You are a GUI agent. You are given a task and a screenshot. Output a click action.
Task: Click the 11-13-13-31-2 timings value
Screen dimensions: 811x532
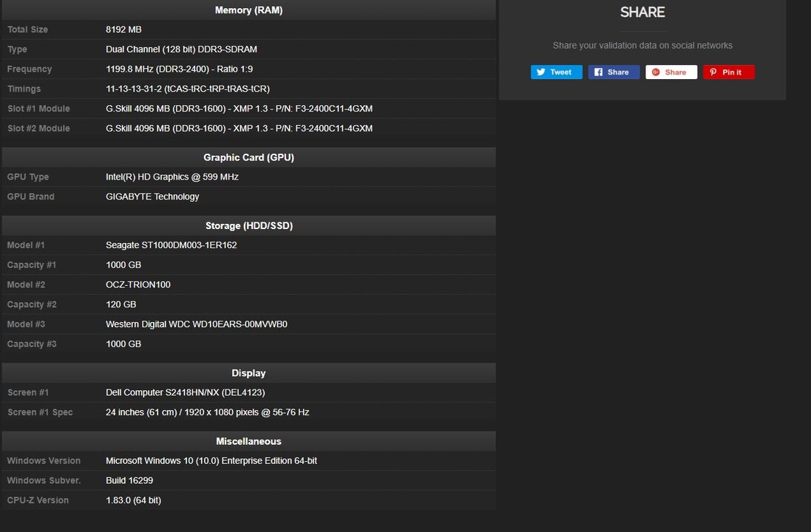pos(188,89)
